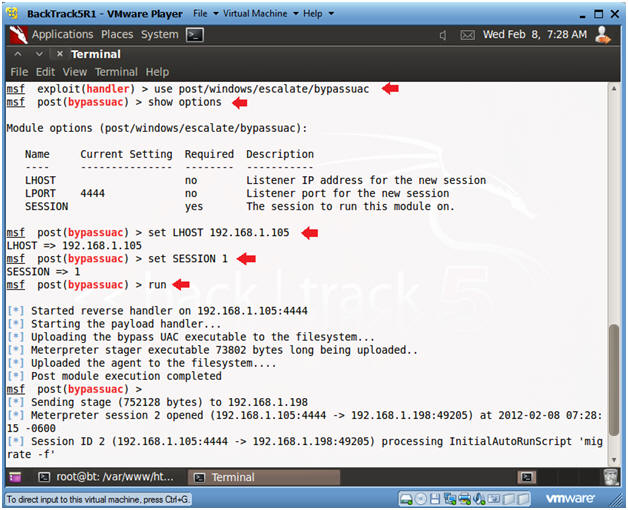Click the show desktop icon in bottom panel

coord(15,477)
